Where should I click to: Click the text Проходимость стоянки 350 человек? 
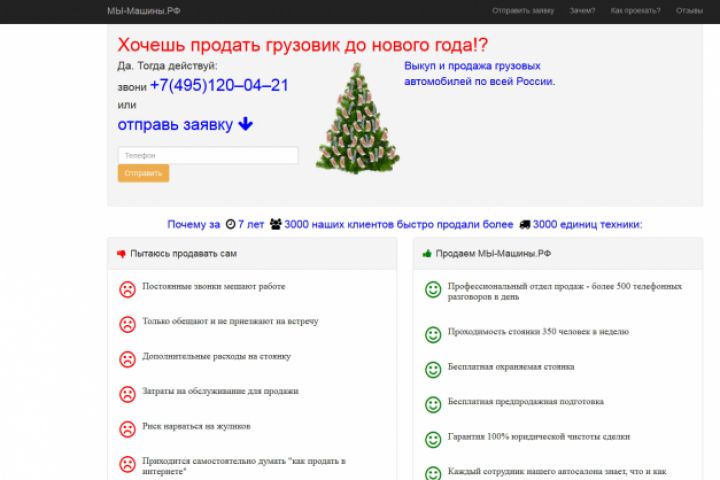(x=538, y=331)
